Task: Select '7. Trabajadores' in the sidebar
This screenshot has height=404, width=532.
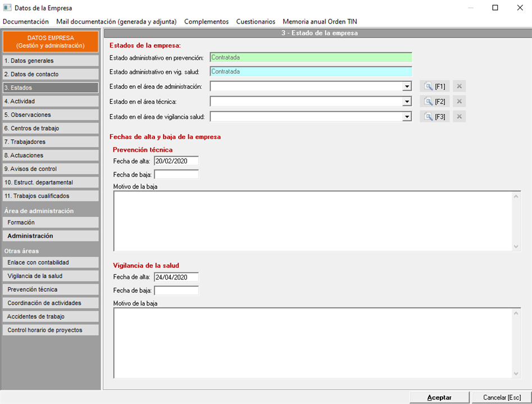Action: [51, 142]
